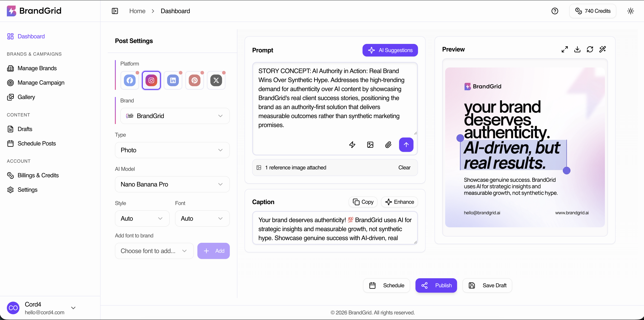Expand the preview to fullscreen

coord(565,49)
